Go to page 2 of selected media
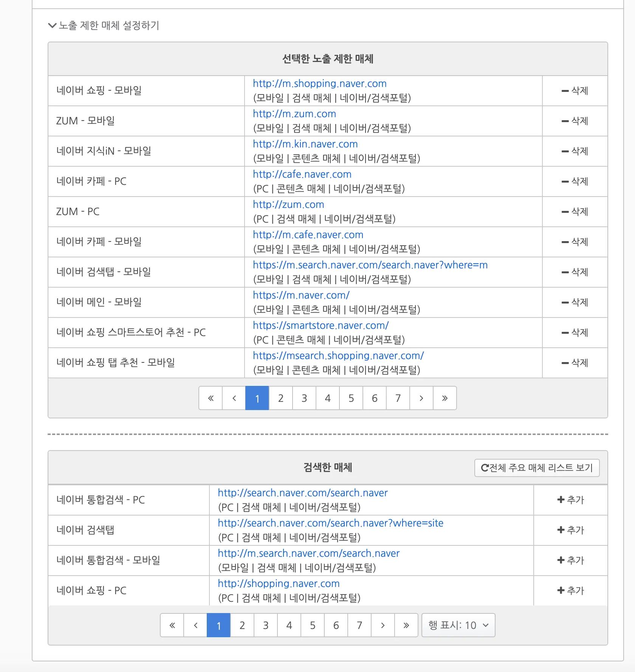The width and height of the screenshot is (635, 672). point(280,398)
